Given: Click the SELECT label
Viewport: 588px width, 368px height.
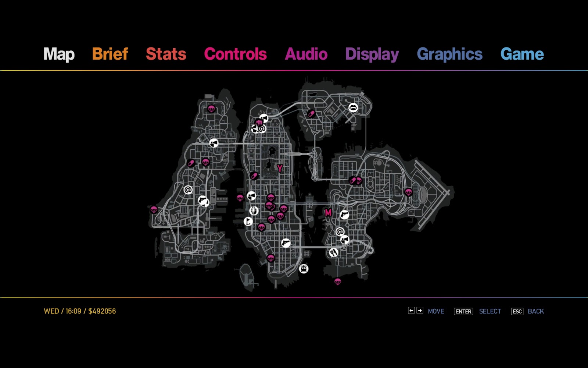Looking at the screenshot, I should [490, 311].
